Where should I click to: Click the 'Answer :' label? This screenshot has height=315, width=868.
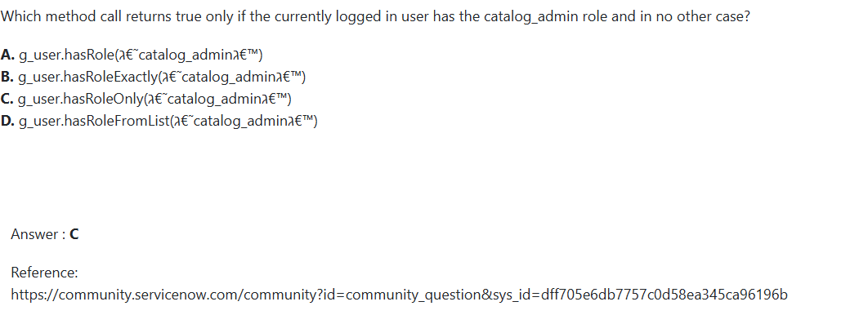click(38, 234)
